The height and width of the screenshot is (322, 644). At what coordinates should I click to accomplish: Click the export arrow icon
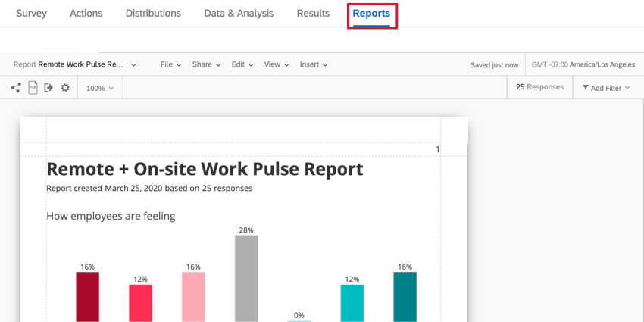pyautogui.click(x=49, y=87)
